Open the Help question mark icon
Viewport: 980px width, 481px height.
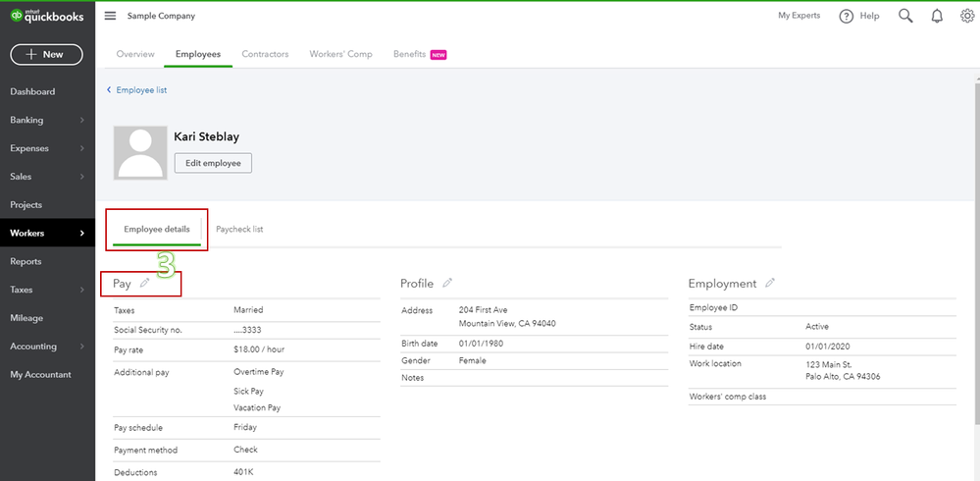click(847, 17)
